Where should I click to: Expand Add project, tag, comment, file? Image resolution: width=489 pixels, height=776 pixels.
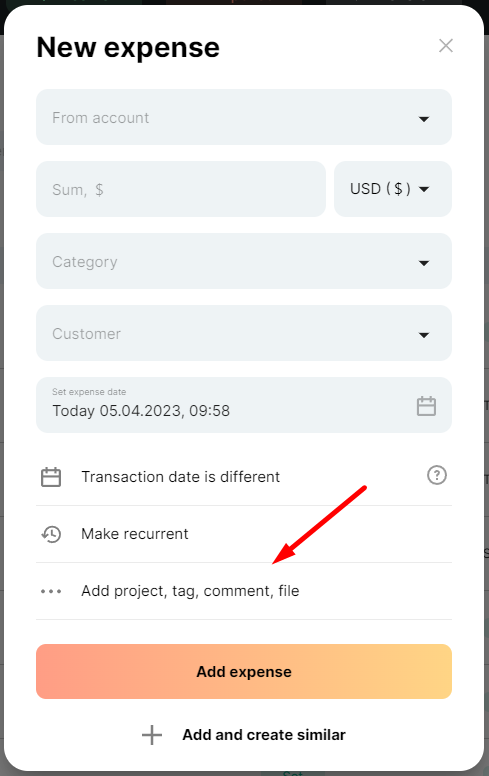click(x=244, y=591)
